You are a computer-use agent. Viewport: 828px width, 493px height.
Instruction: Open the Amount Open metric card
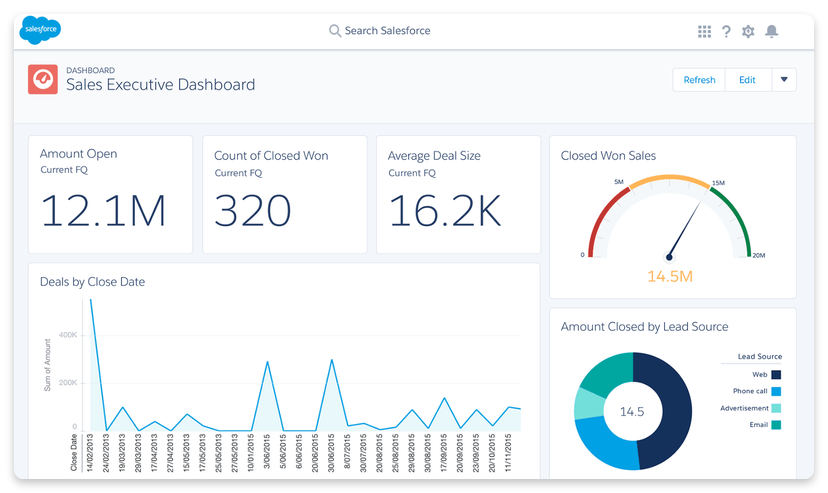point(110,195)
